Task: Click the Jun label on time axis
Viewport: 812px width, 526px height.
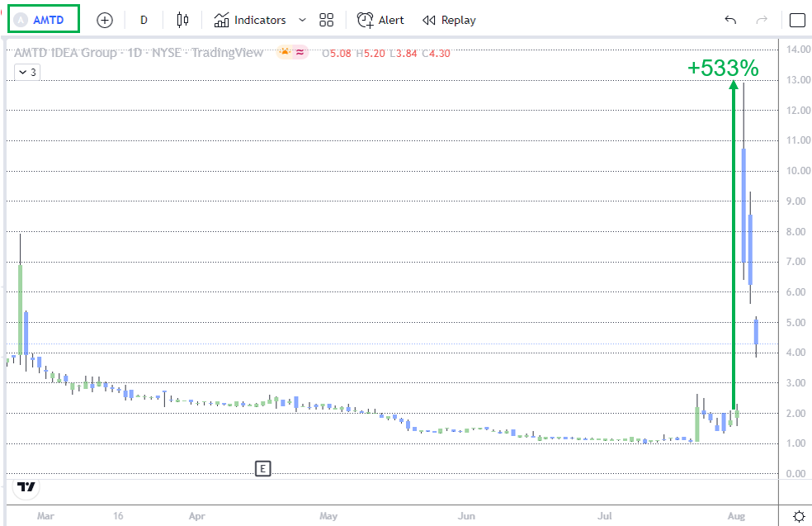Action: pyautogui.click(x=466, y=516)
